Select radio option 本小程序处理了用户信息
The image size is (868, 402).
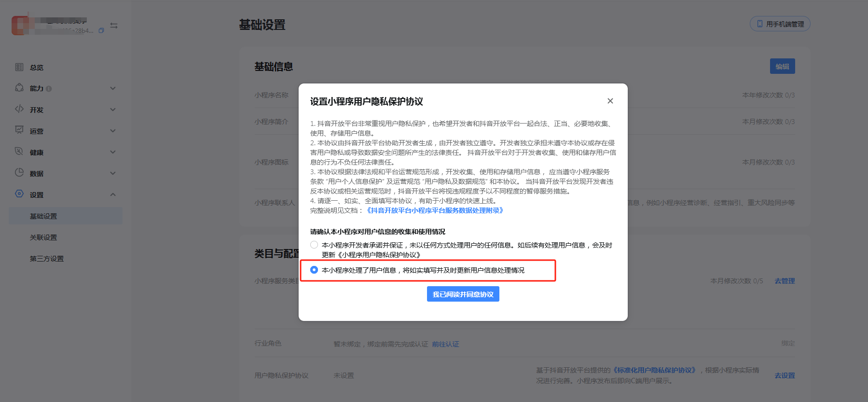[x=314, y=270]
